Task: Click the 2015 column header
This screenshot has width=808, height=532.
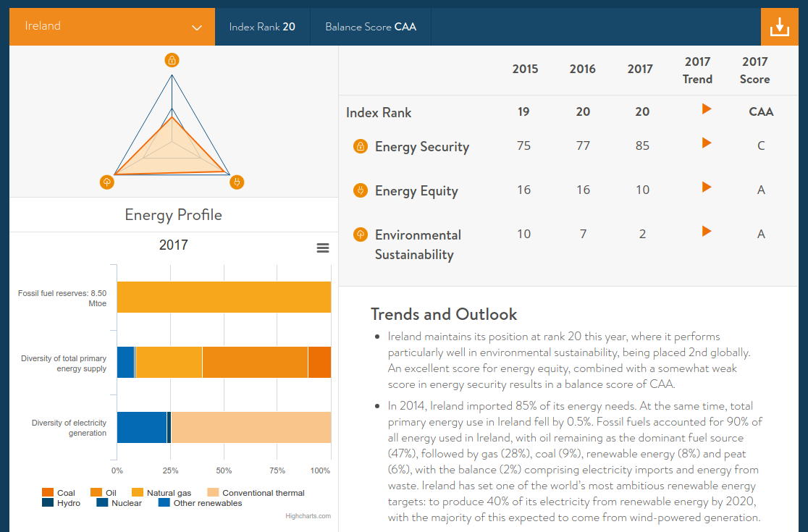Action: pos(525,69)
